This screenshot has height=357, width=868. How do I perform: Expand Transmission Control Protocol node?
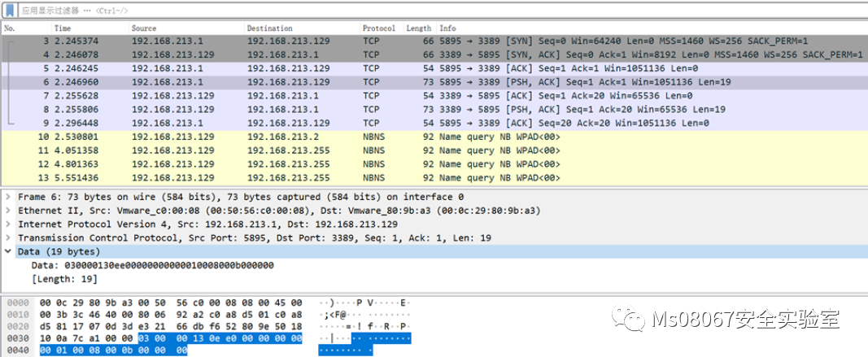7,238
